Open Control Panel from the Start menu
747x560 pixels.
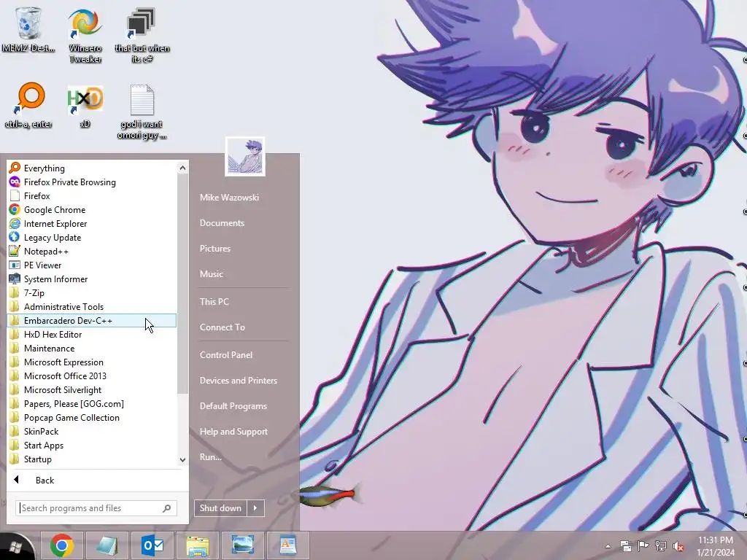pyautogui.click(x=226, y=355)
